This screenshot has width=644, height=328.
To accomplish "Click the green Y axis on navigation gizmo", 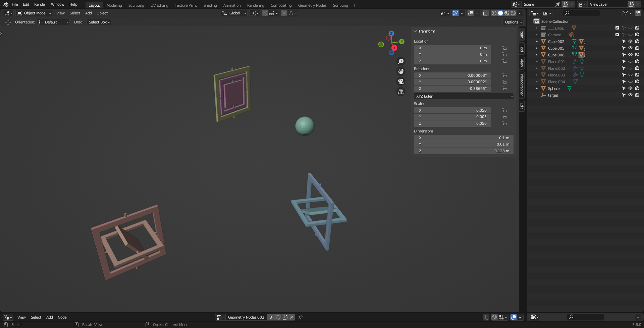I will [402, 42].
